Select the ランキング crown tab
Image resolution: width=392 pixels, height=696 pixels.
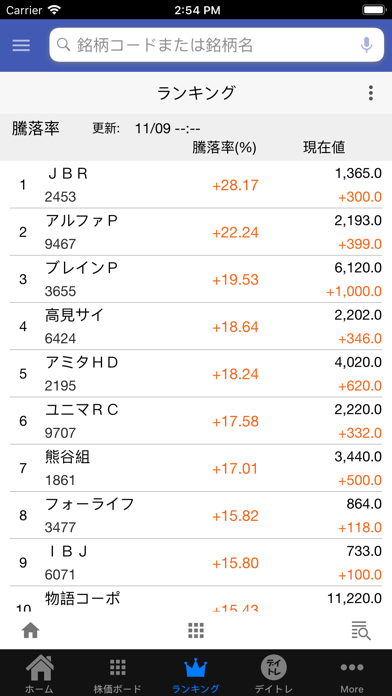196,674
